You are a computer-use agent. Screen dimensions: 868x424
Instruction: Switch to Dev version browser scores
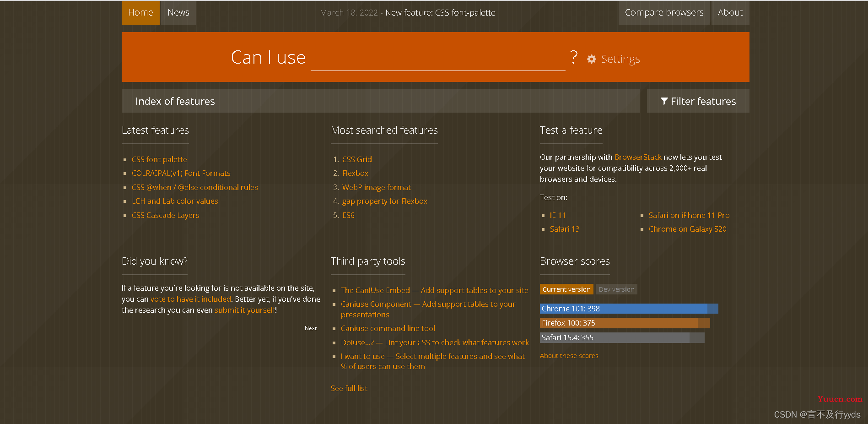(617, 289)
